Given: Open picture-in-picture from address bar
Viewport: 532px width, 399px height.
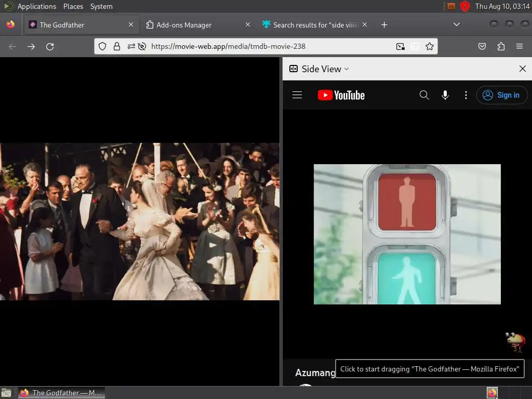Looking at the screenshot, I should (401, 46).
